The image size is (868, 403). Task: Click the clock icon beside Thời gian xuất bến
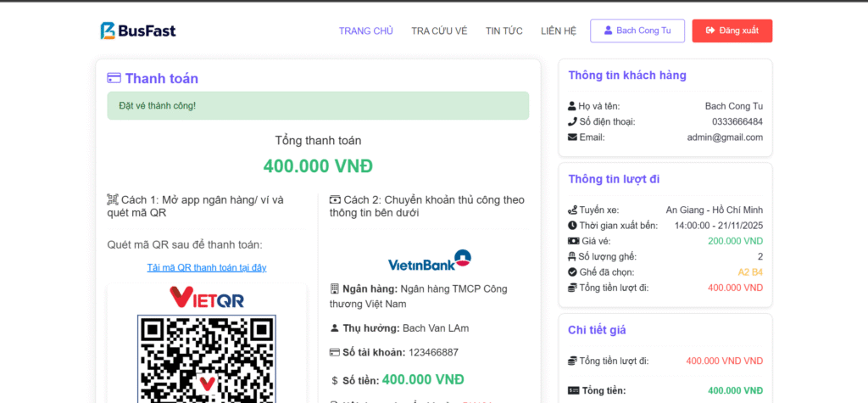tap(572, 226)
